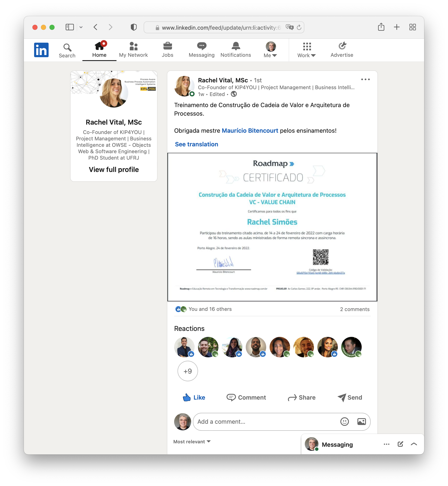Click Rachel Vital's sidebar profile photo

pyautogui.click(x=114, y=93)
